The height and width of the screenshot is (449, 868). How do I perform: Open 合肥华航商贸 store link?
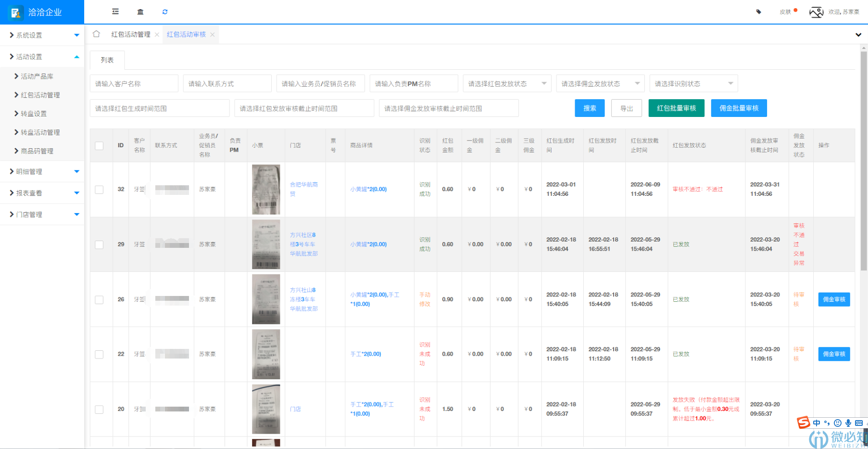point(303,189)
